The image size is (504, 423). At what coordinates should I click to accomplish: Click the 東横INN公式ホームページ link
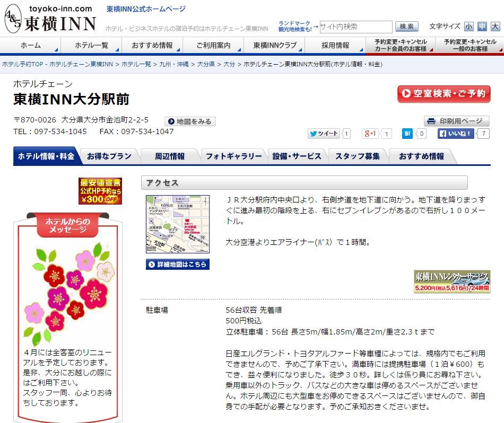click(x=146, y=9)
